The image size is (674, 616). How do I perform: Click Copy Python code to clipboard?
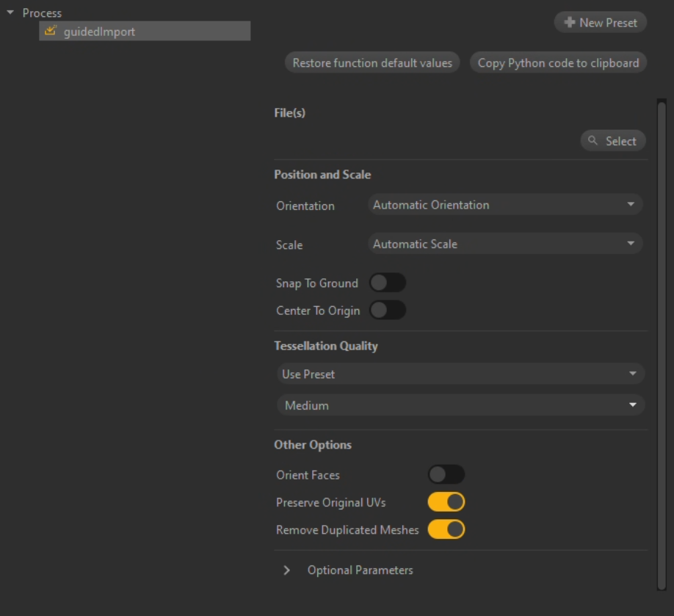[x=559, y=62]
